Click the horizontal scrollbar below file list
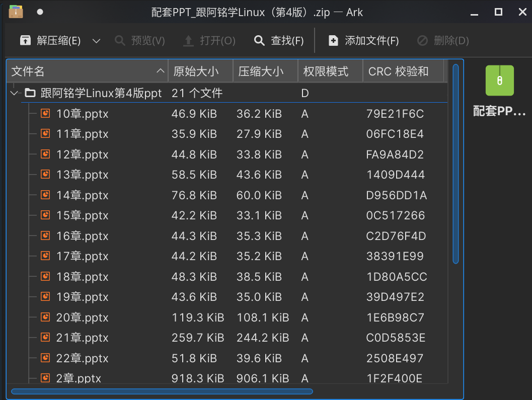The width and height of the screenshot is (532, 400). [x=162, y=391]
